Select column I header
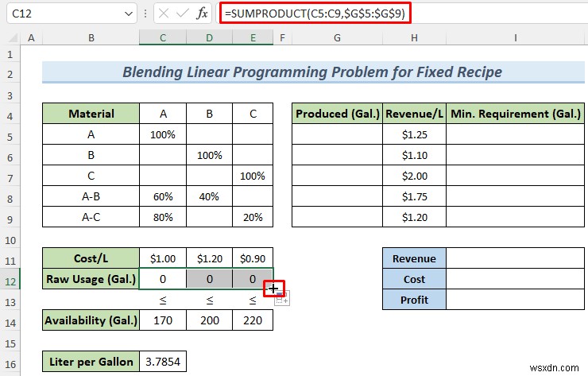 click(515, 38)
